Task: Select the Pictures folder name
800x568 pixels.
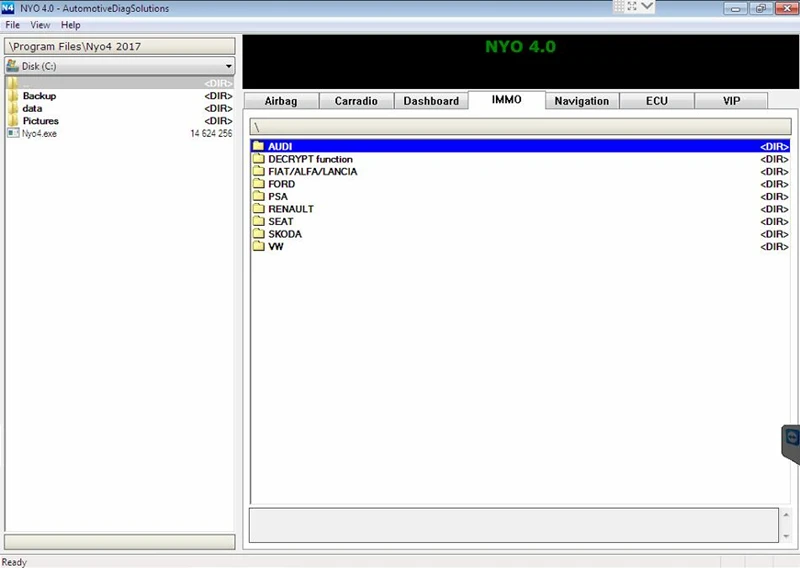Action: click(x=41, y=121)
